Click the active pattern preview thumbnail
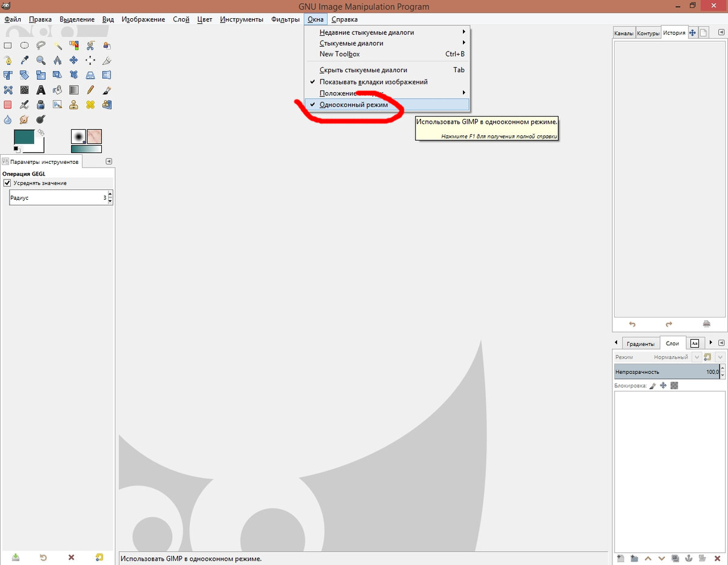Viewport: 728px width, 565px height. click(x=94, y=136)
